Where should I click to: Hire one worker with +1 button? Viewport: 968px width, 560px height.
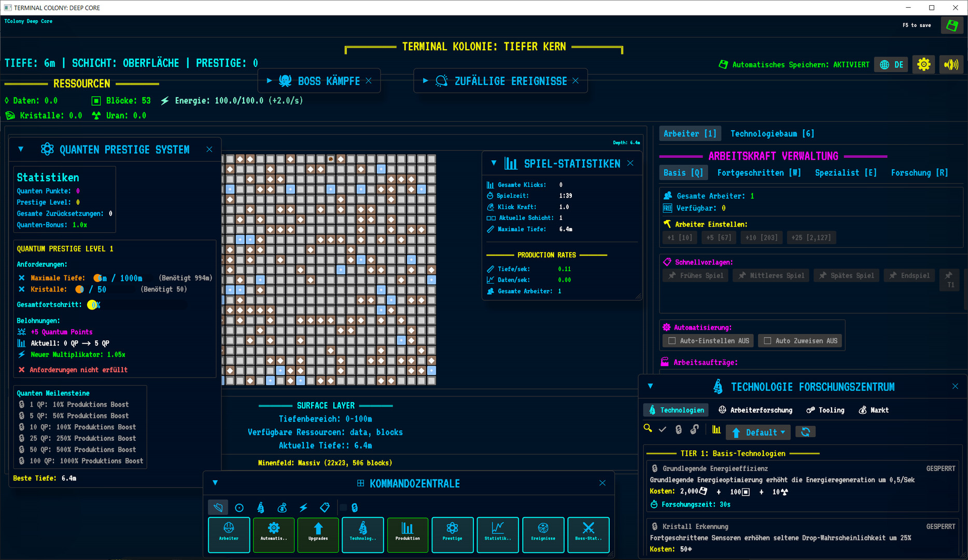pos(679,237)
